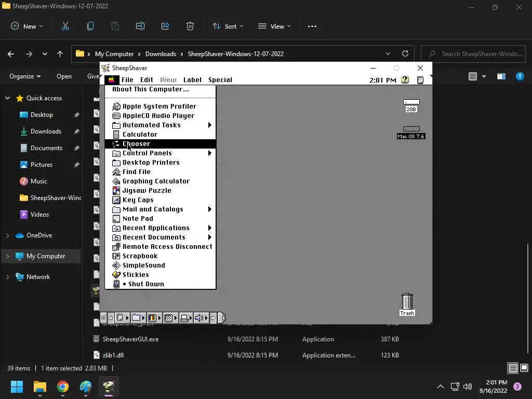Refresh the Explorer folder view
This screenshot has height=399, width=532.
tap(405, 54)
